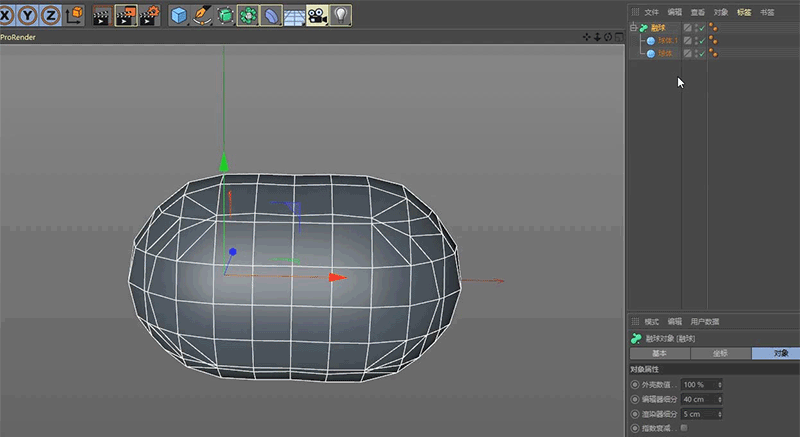Screen dimensions: 800x437
Task: Click the 编辑器细分 value field
Action: coord(696,399)
